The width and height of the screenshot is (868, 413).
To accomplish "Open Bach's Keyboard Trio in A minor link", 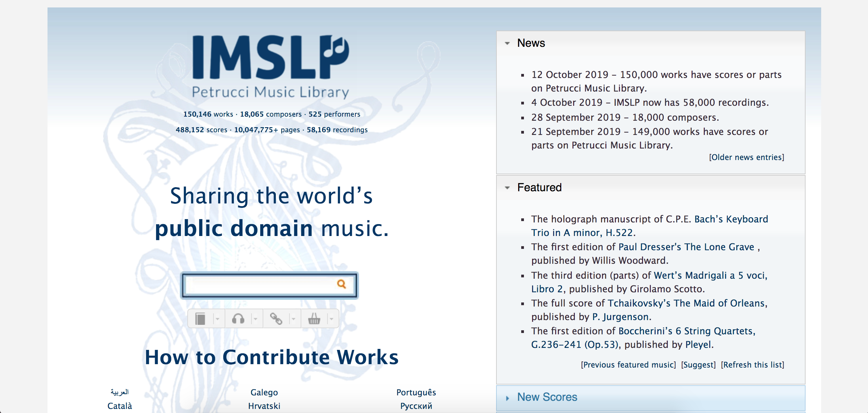I will point(650,226).
